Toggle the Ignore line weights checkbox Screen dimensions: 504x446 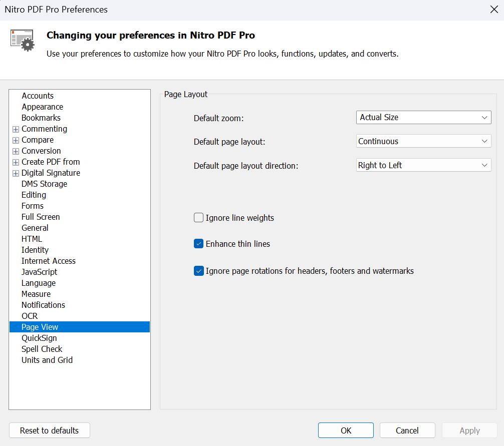pos(198,217)
